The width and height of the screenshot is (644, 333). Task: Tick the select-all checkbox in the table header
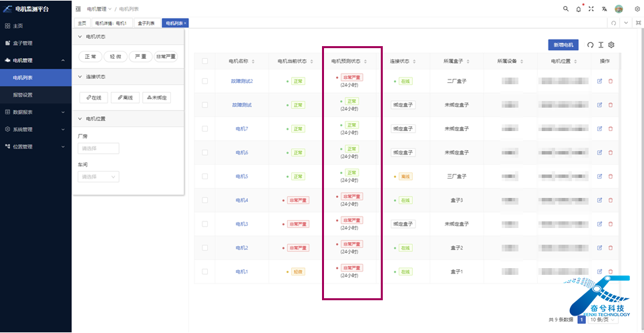click(205, 61)
